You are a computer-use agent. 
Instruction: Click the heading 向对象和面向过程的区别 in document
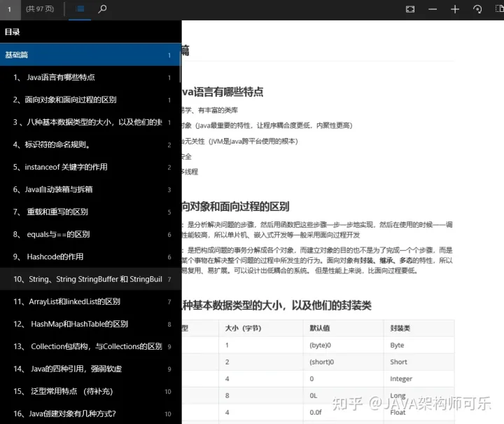pos(236,207)
